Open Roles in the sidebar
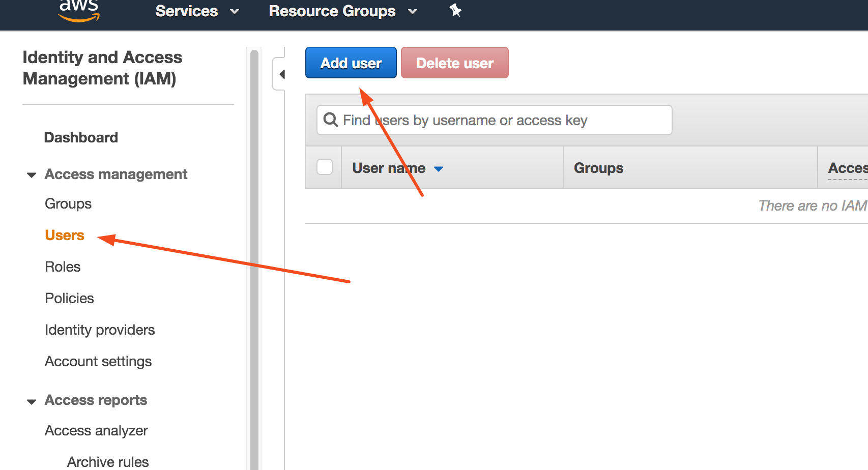The width and height of the screenshot is (868, 470). tap(63, 267)
